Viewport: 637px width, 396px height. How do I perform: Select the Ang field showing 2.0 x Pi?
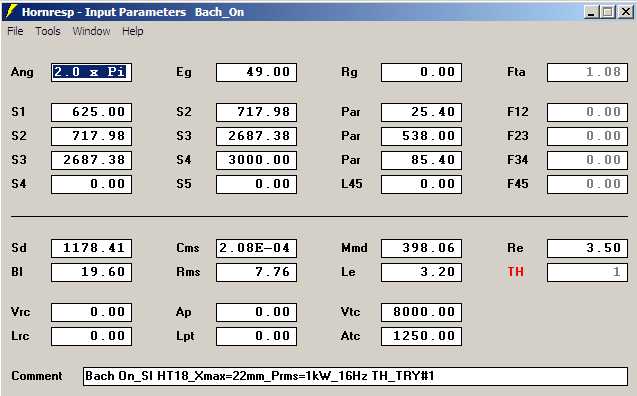91,72
